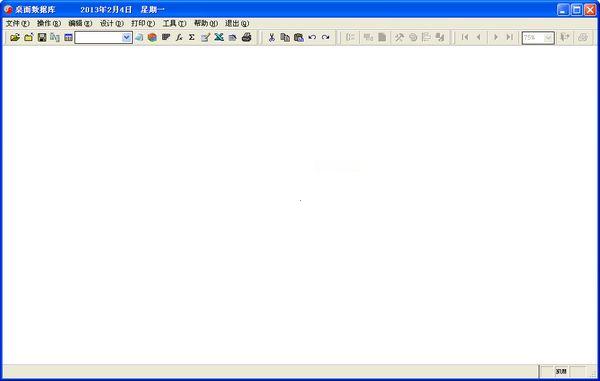Click the floppy disk save icon

pos(42,37)
